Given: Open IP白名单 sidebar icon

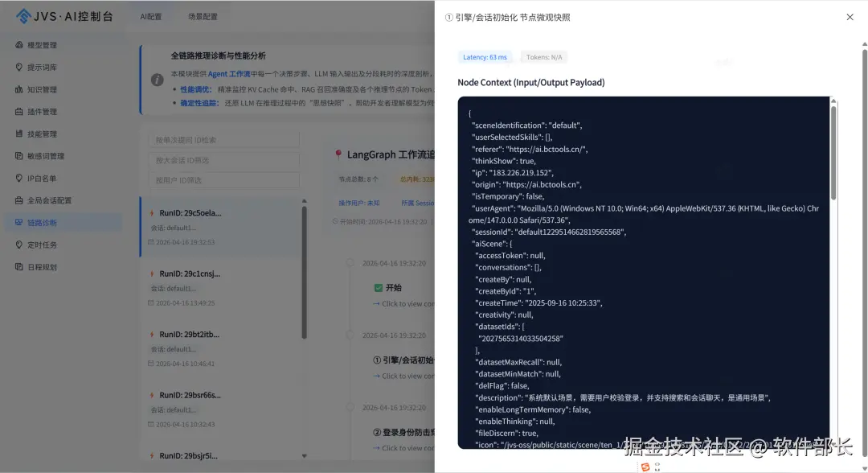Looking at the screenshot, I should [18, 178].
